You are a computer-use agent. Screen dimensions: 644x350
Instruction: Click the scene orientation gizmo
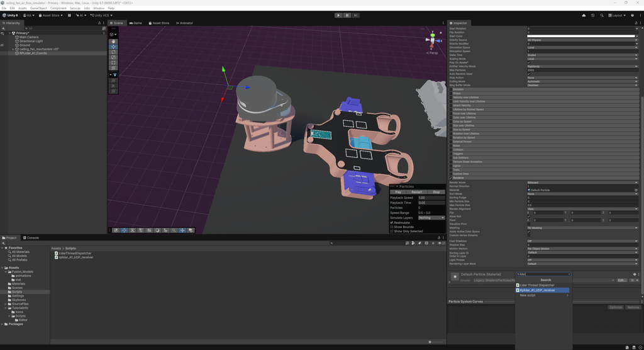pyautogui.click(x=433, y=40)
